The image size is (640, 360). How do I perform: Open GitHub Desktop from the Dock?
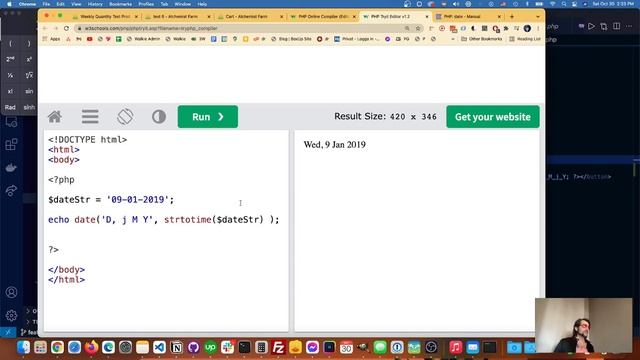point(193,347)
